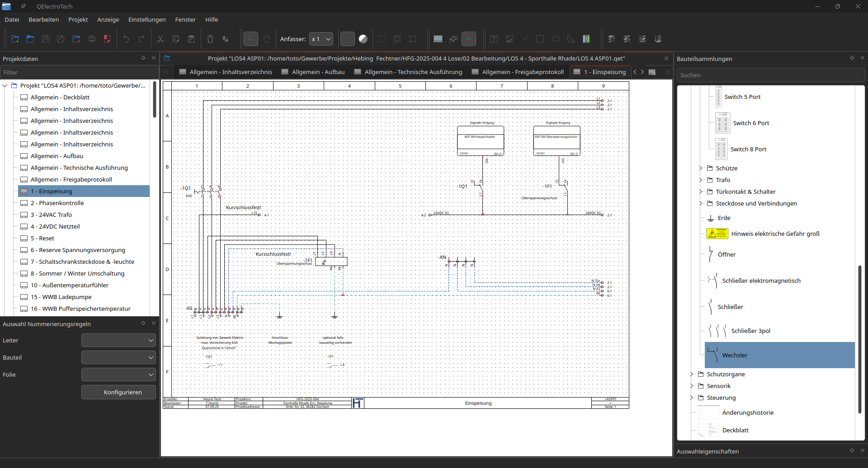Viewport: 868px width, 468px height.
Task: Click the Suchen search field
Action: (x=770, y=75)
